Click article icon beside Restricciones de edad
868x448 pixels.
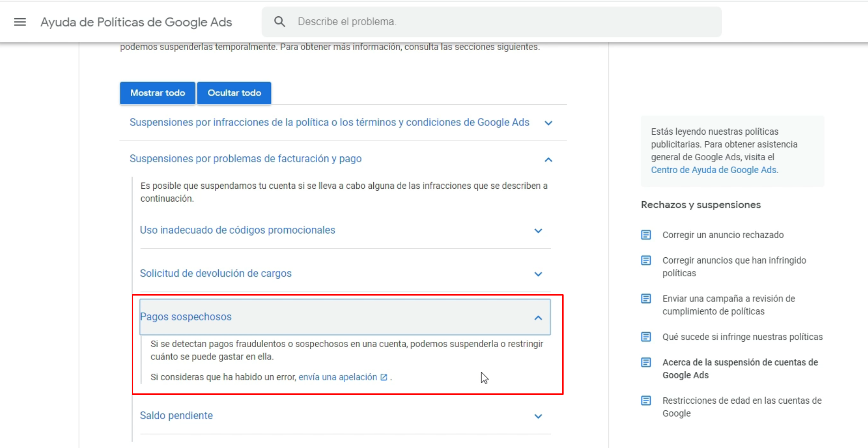[x=646, y=401]
